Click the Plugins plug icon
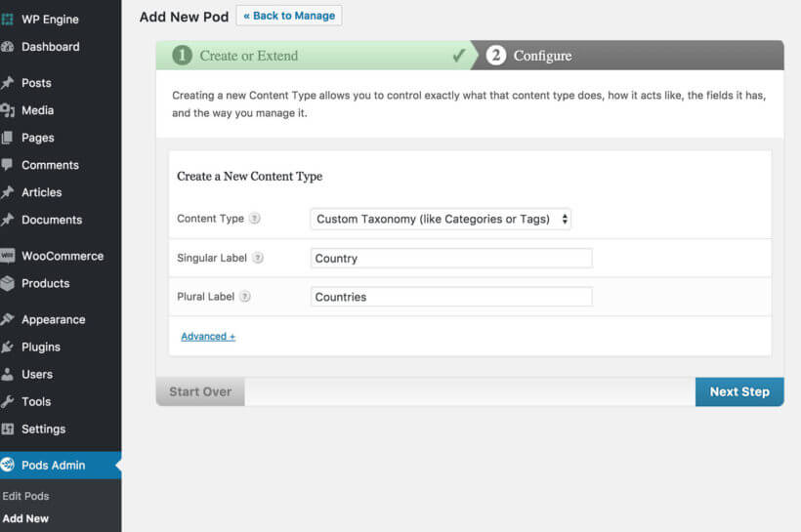801x532 pixels. [x=7, y=348]
